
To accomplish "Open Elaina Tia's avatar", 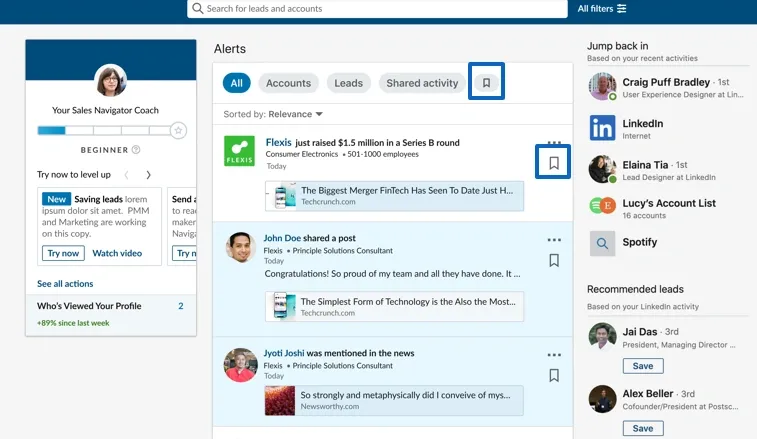I will click(602, 169).
